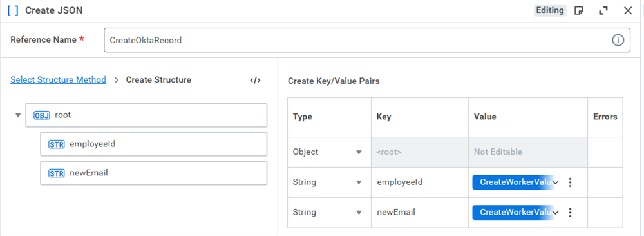Open more options for employeeId row
The width and height of the screenshot is (644, 236).
(570, 182)
